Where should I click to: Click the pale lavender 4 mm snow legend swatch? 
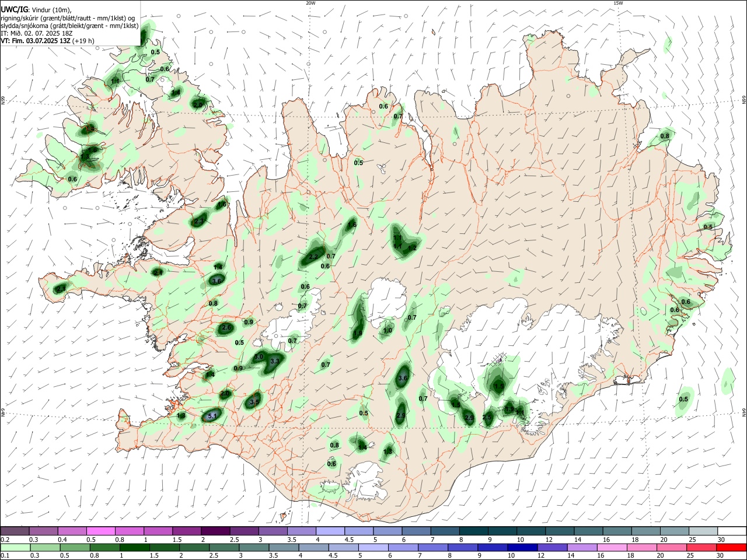click(330, 531)
